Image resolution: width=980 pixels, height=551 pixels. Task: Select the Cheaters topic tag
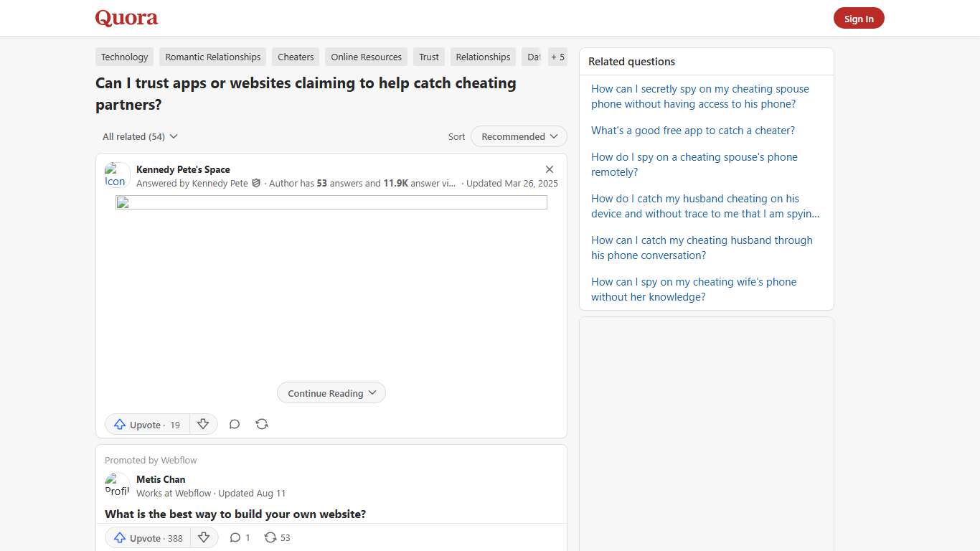pyautogui.click(x=295, y=57)
